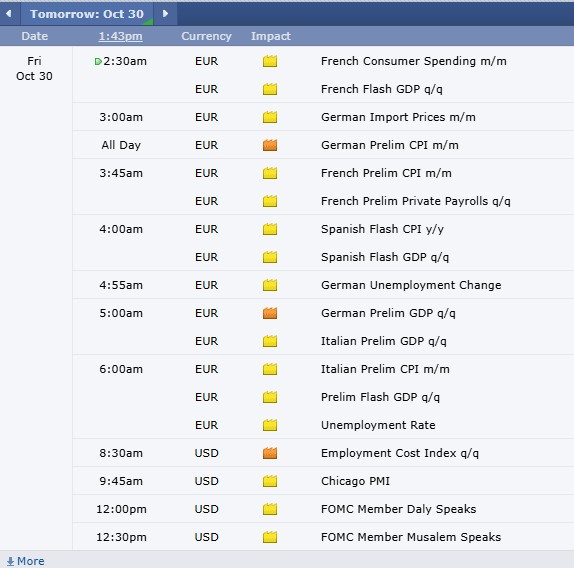Screen dimensions: 574x568
Task: Click orange impact icon for Employment Cost Index
Action: [270, 453]
